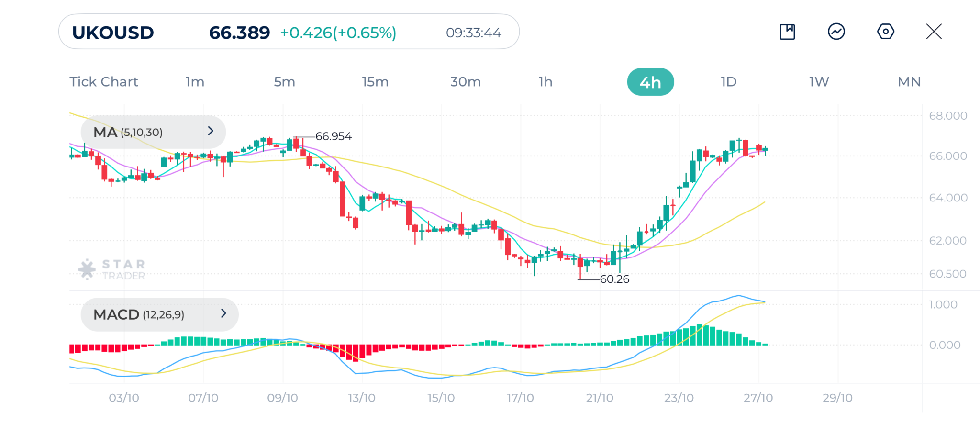980x435 pixels.
Task: Select the MN monthly timeframe
Action: [x=909, y=82]
